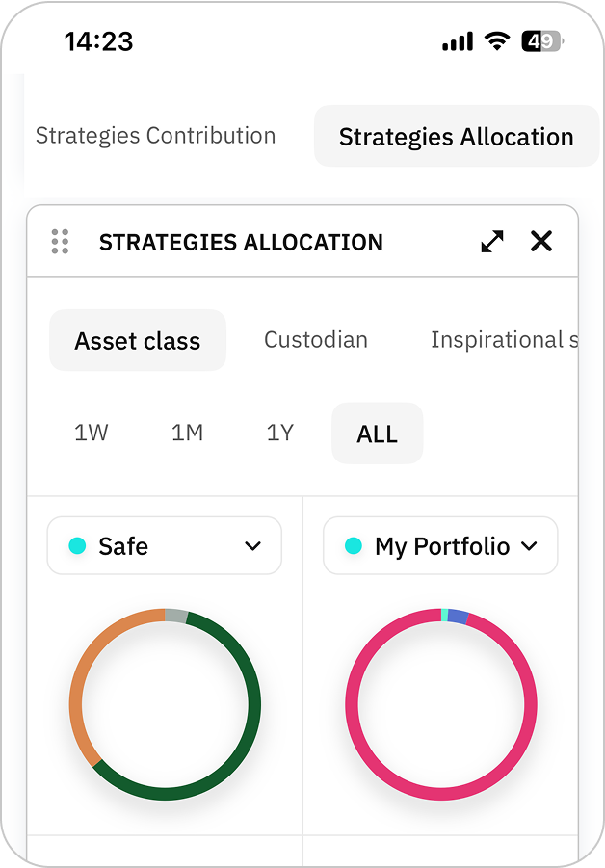Viewport: 605px width, 868px height.
Task: Click the cellular signal bars icon
Action: coord(458,41)
